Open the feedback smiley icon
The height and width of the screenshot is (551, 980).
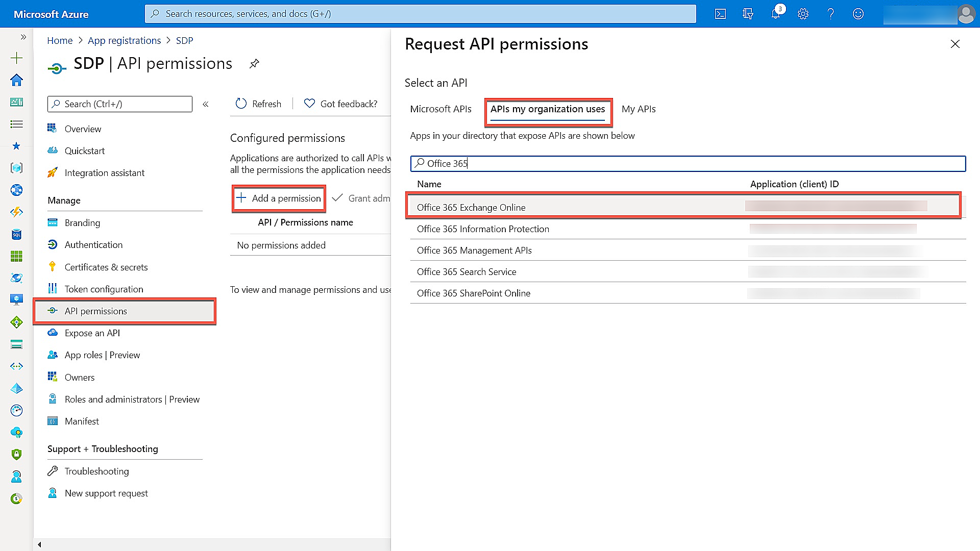[858, 14]
